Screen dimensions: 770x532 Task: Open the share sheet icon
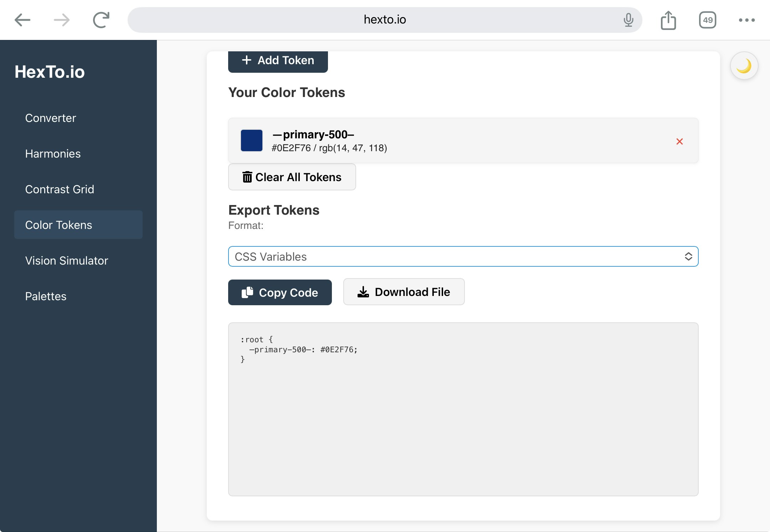click(668, 20)
